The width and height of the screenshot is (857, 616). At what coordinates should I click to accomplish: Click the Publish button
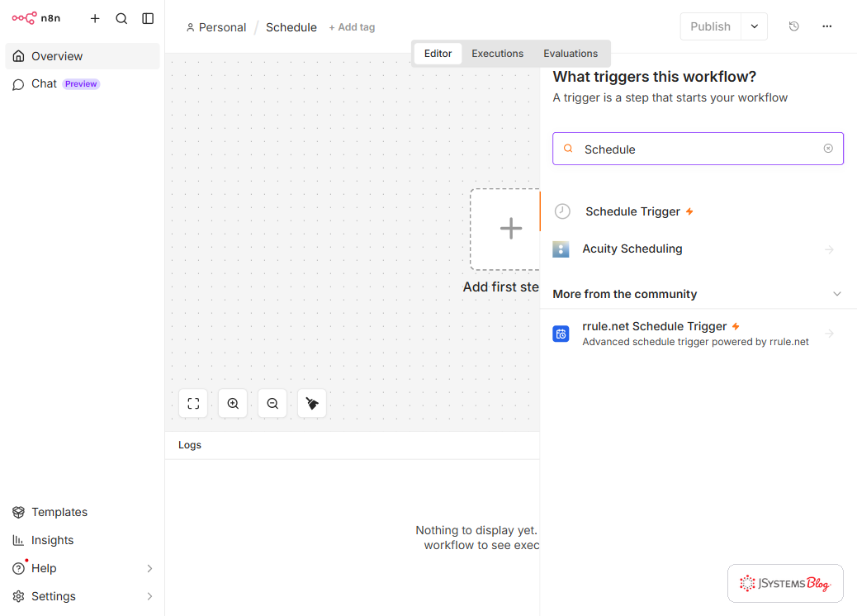coord(711,26)
